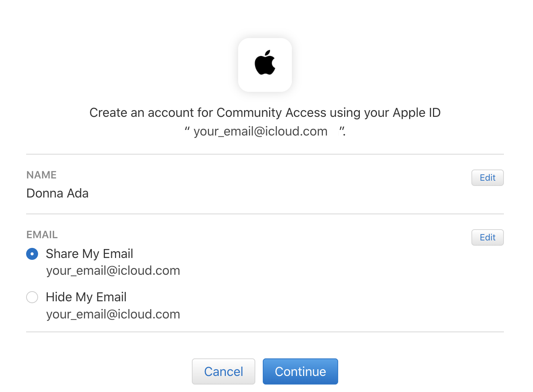
Task: Open the Edit button in Email section
Action: pyautogui.click(x=487, y=237)
